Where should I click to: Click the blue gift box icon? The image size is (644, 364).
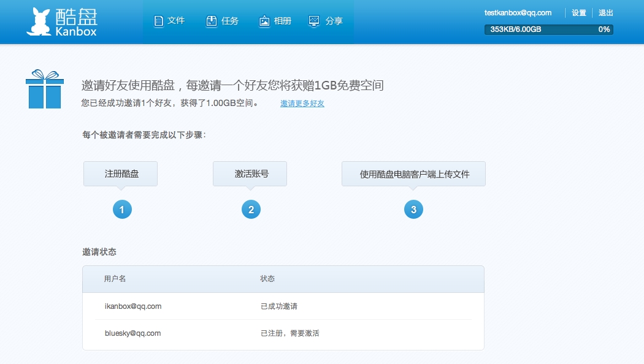44,89
